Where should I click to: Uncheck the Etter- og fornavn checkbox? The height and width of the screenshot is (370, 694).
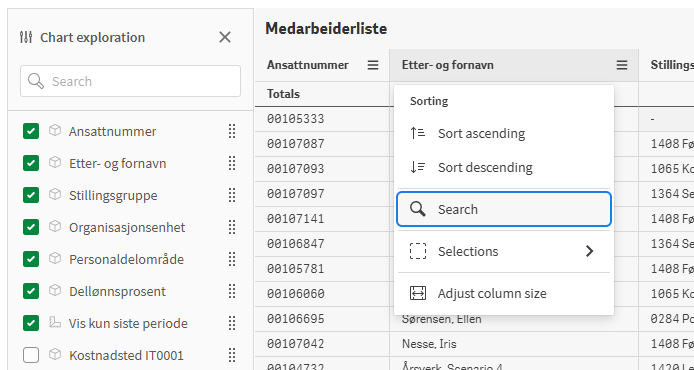click(x=31, y=163)
